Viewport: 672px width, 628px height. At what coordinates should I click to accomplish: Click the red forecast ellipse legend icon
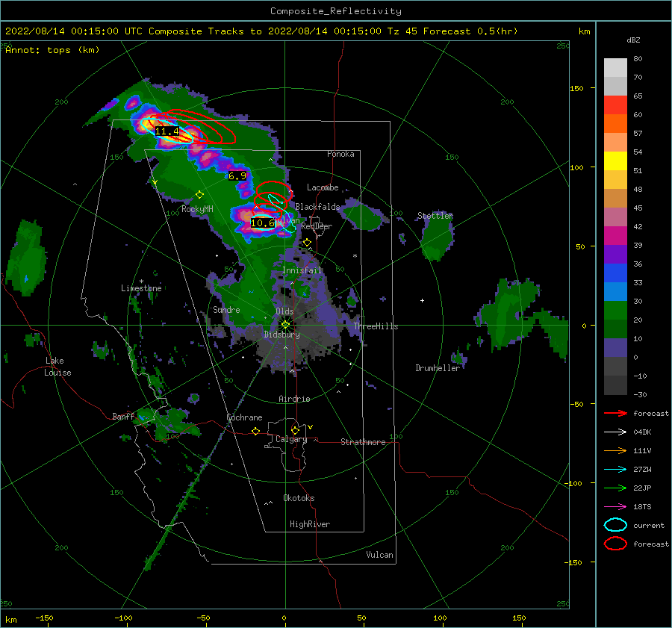[615, 544]
